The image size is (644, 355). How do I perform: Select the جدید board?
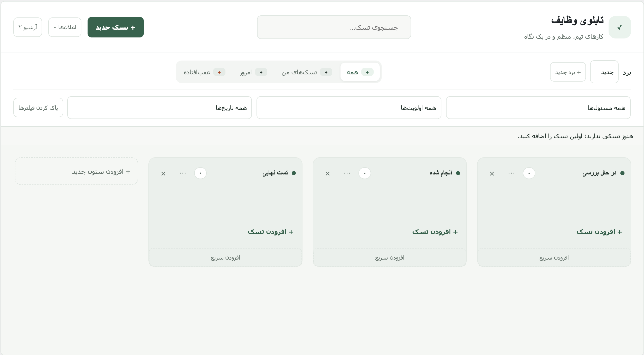604,72
